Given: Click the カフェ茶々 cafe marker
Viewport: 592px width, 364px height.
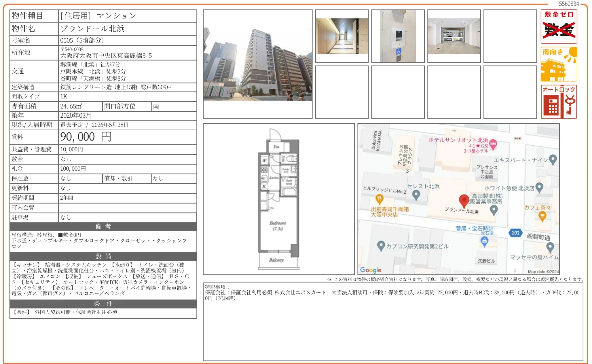Looking at the screenshot, I should (542, 216).
